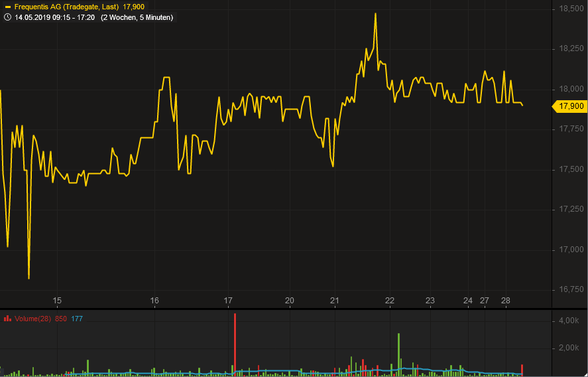
Task: Click the clock icon before the date
Action: (7, 17)
